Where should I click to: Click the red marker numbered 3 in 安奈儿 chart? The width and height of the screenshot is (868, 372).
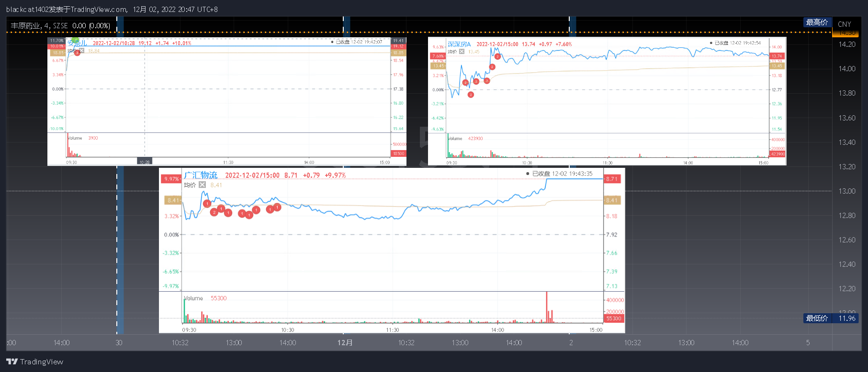77,53
